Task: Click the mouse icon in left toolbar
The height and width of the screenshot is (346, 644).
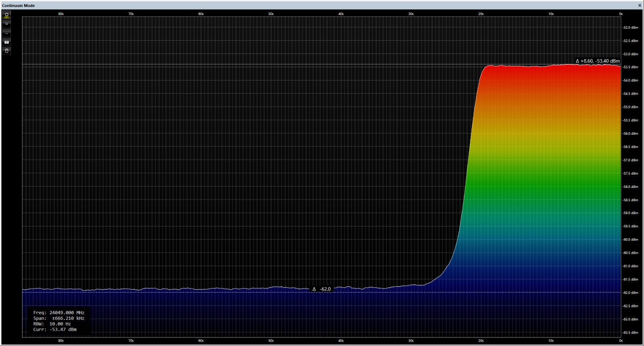Action: tap(6, 51)
